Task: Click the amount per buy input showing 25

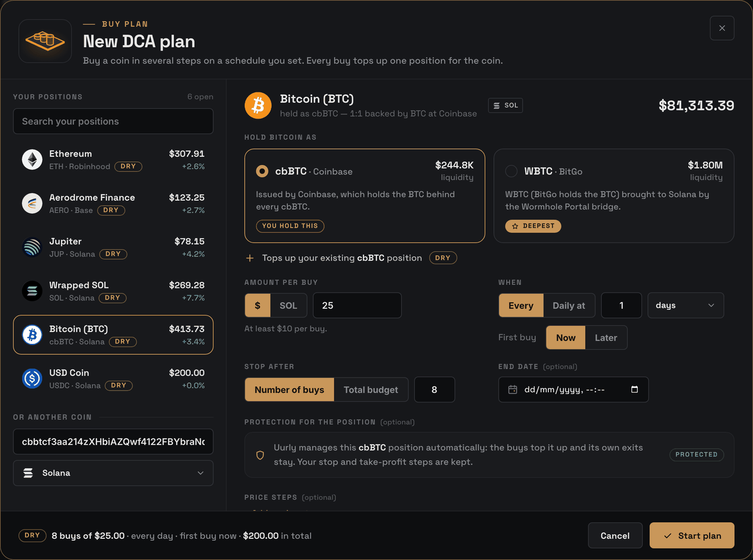Action: click(357, 306)
